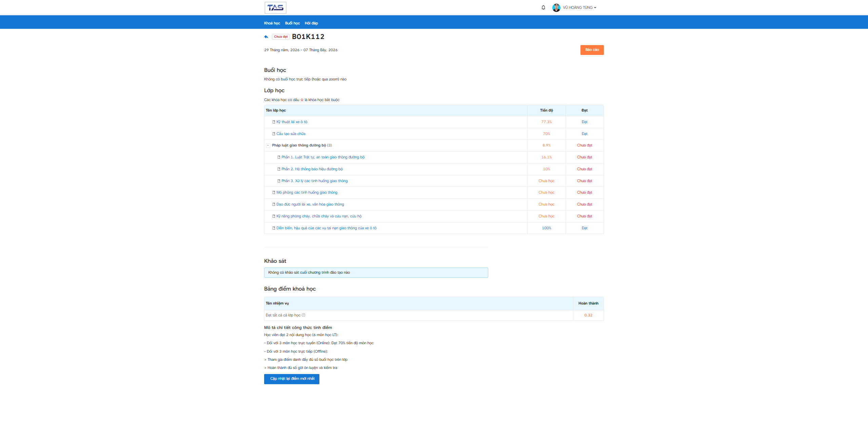The height and width of the screenshot is (431, 868).
Task: Click the 8.9% progress value
Action: click(546, 145)
